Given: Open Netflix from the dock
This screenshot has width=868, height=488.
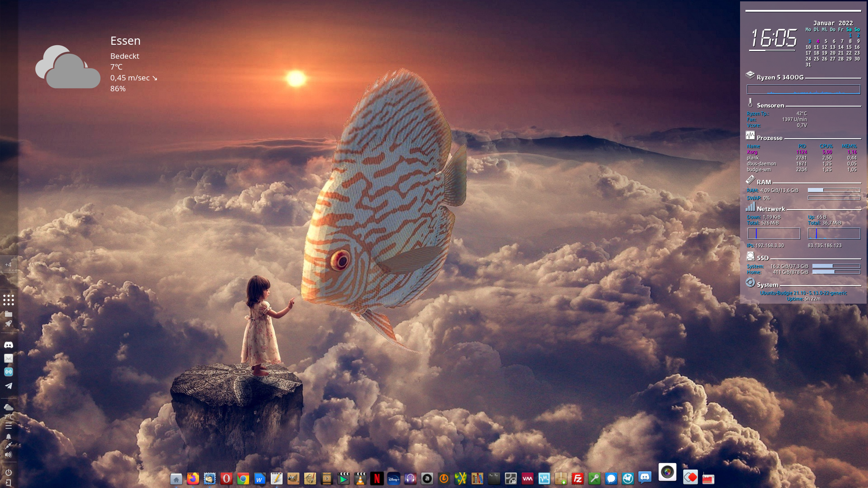Looking at the screenshot, I should 377,479.
